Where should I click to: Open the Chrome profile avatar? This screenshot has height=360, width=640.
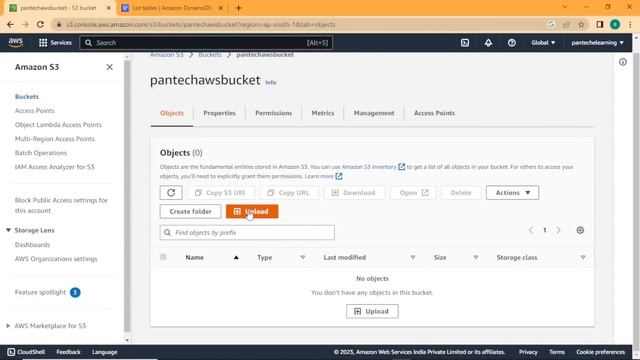(615, 24)
